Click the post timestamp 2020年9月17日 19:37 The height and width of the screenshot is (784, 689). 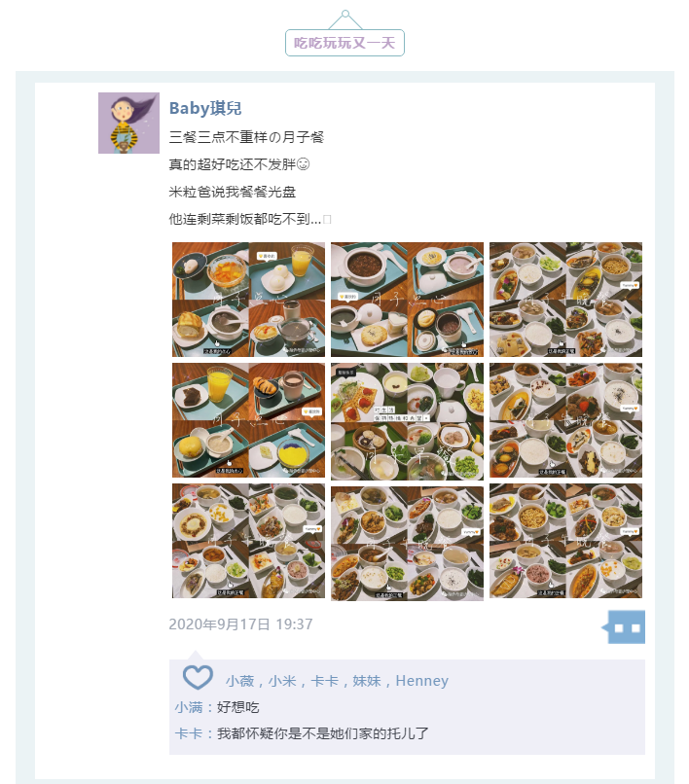click(240, 624)
